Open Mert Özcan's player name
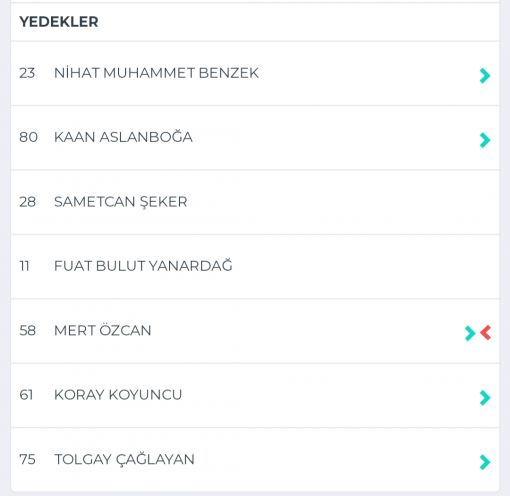This screenshot has height=496, width=510. coord(102,330)
